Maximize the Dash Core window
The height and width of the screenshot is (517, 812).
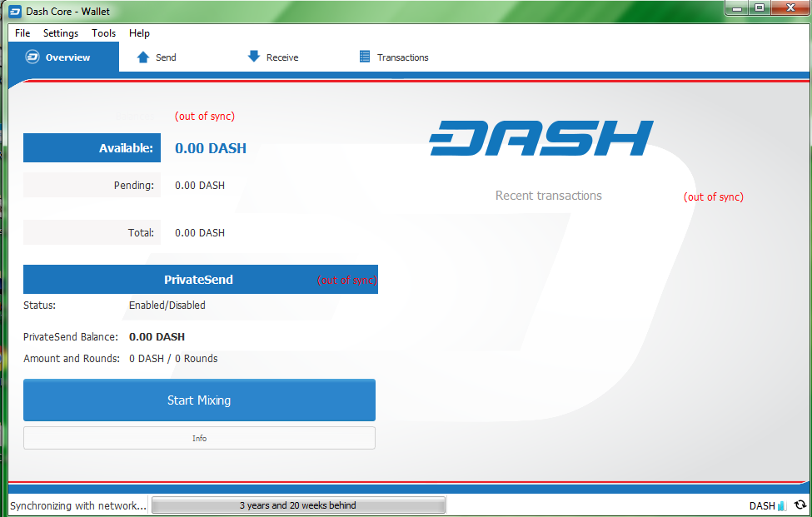tap(760, 8)
